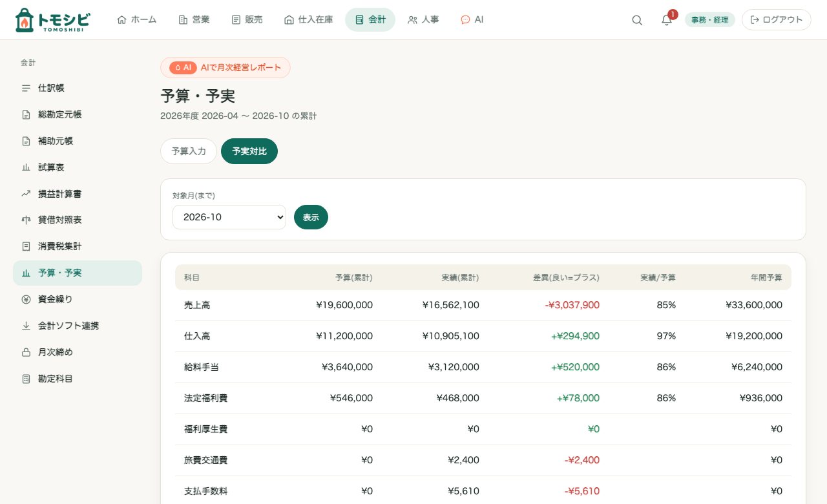Open the search magnifier icon

[x=637, y=20]
